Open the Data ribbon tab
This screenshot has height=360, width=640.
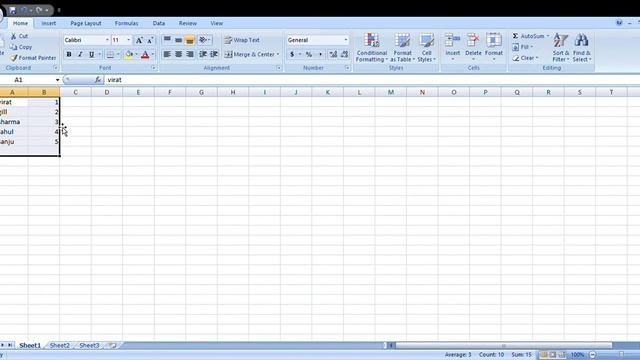tap(159, 23)
